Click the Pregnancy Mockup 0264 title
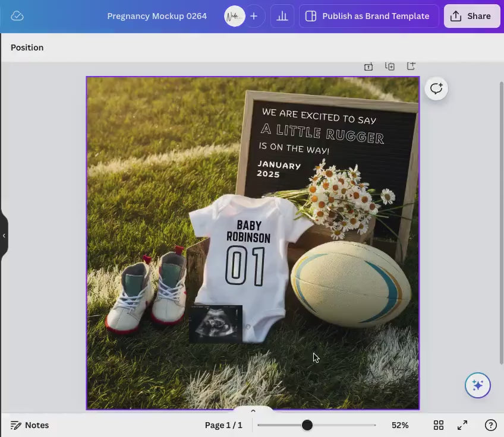Image resolution: width=504 pixels, height=437 pixels. tap(157, 16)
